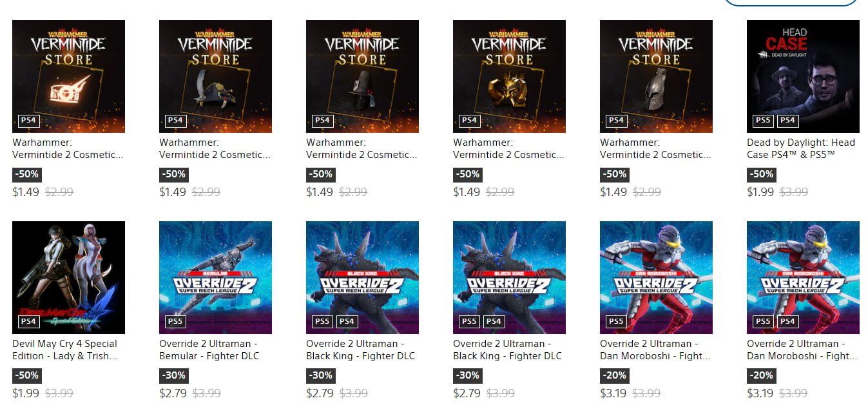Open the PS5-only Dan Moroboshi thumbnail
This screenshot has width=868, height=416.
click(x=656, y=277)
